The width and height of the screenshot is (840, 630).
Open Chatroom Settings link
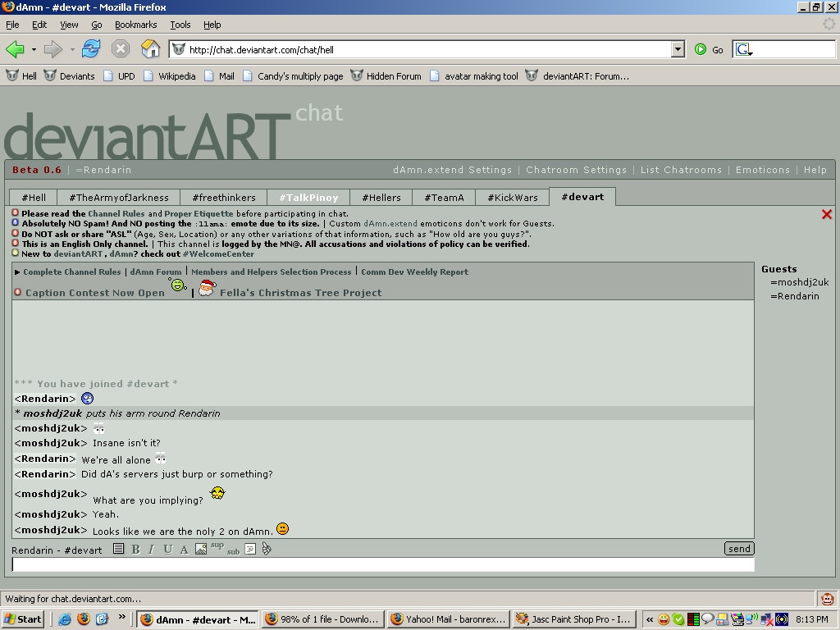[577, 170]
